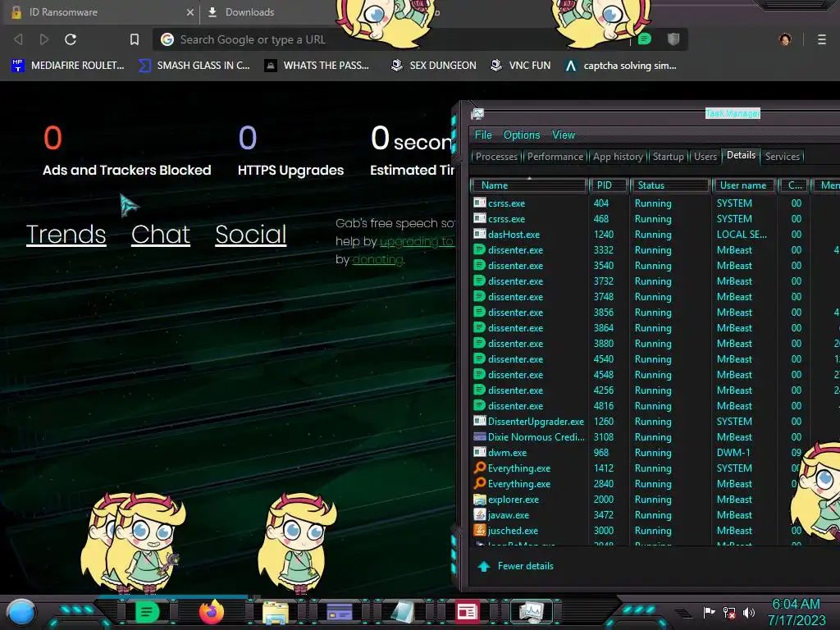Viewport: 840px width, 630px height.
Task: Open MEDIAFIRE ROULET... bookmark
Action: (x=67, y=66)
